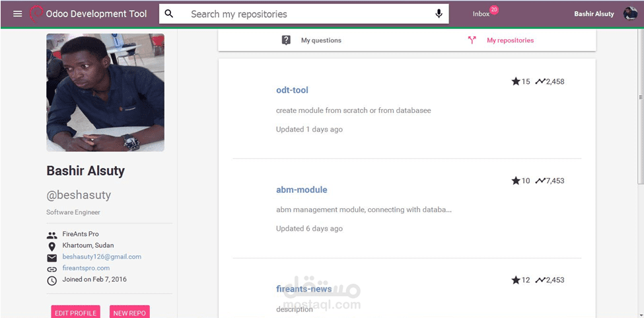The width and height of the screenshot is (644, 318).
Task: Open the odt-tool repository link
Action: pos(292,91)
